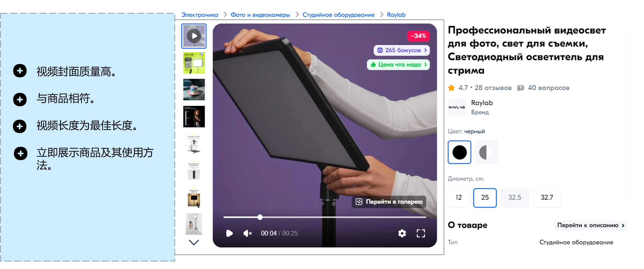This screenshot has width=644, height=269.
Task: Click Перейти в галерею button
Action: coord(389,202)
